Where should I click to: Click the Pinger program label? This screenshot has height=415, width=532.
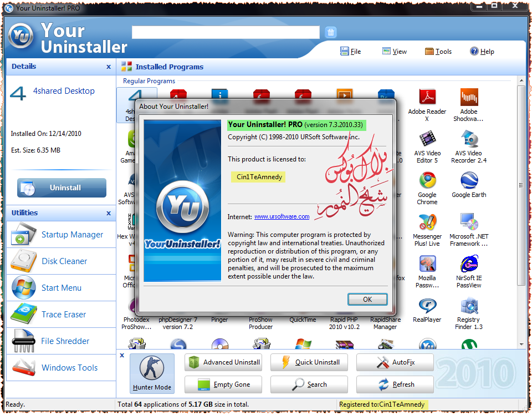[x=219, y=320]
